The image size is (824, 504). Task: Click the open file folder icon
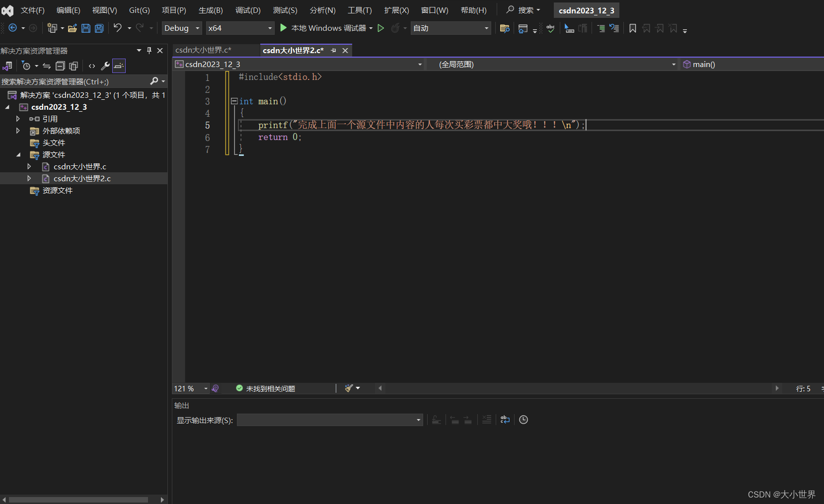73,28
